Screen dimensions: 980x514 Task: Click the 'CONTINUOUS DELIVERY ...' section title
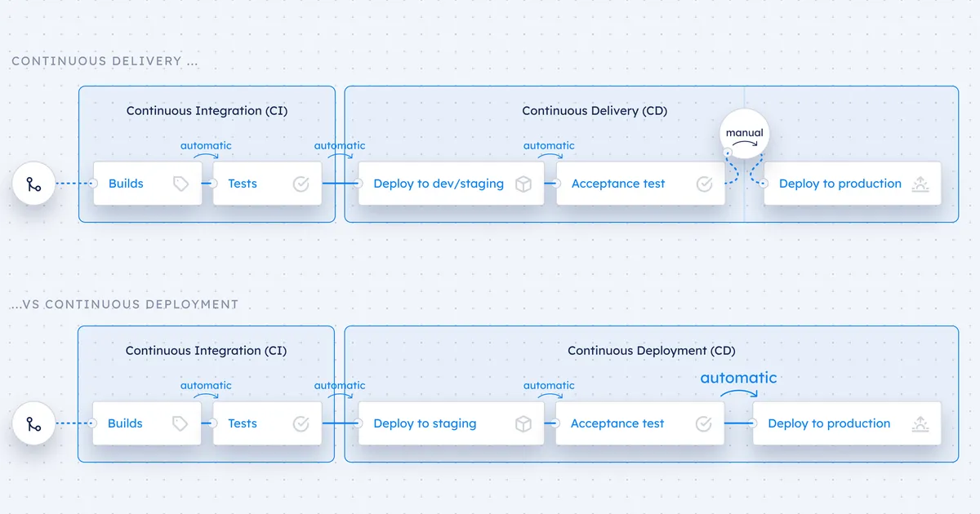pos(105,61)
